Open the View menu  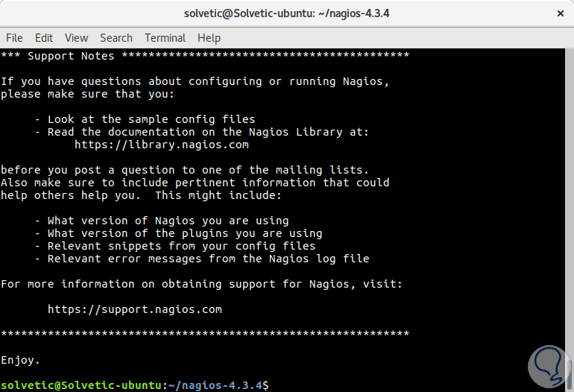[76, 37]
